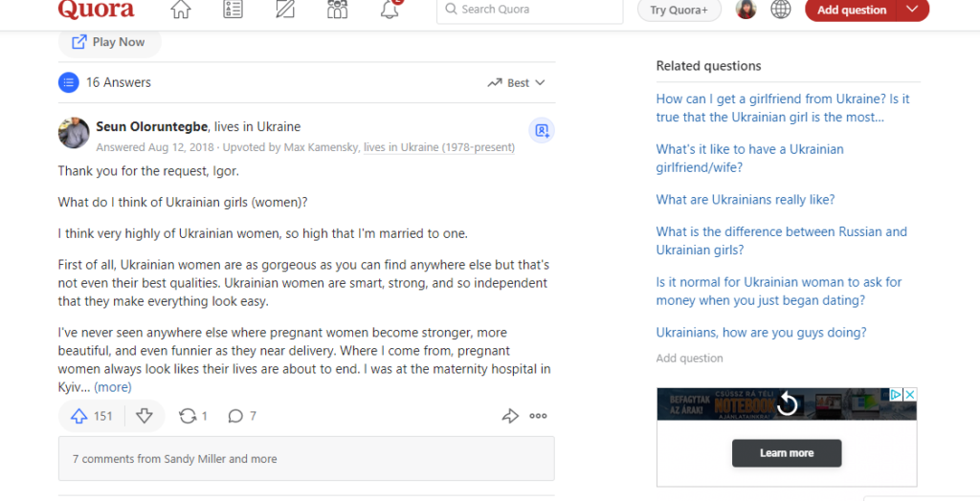Open the notifications bell
The width and height of the screenshot is (980, 501).
(x=390, y=11)
